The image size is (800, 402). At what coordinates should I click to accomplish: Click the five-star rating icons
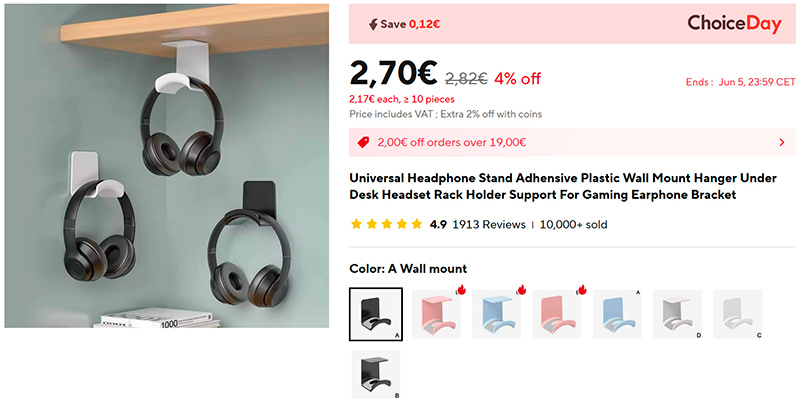387,224
